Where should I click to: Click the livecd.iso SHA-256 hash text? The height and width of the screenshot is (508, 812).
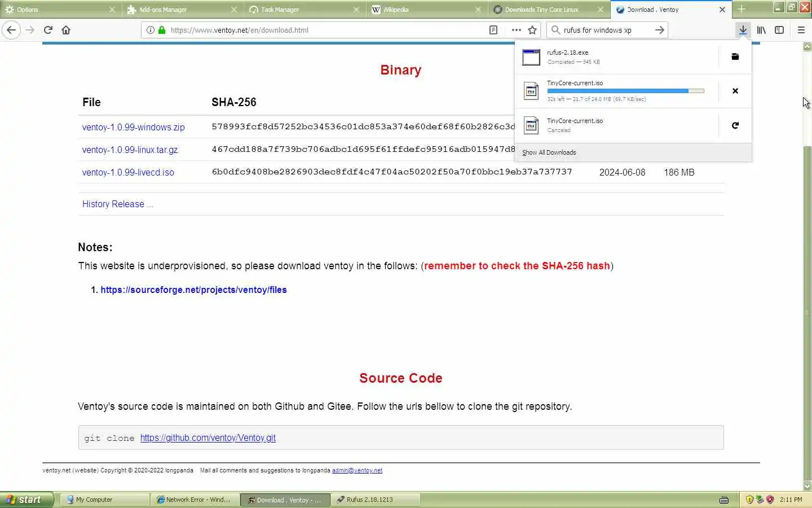click(x=392, y=172)
